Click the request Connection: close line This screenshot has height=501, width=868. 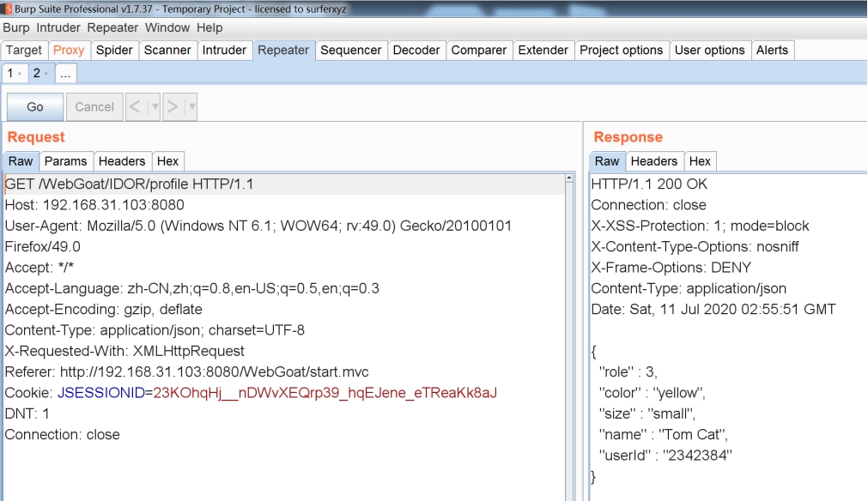pyautogui.click(x=63, y=435)
